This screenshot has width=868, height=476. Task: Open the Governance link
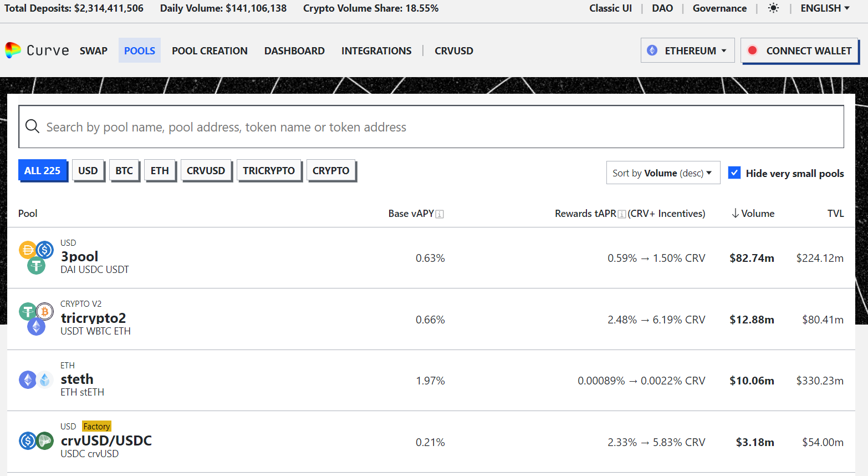pyautogui.click(x=719, y=8)
